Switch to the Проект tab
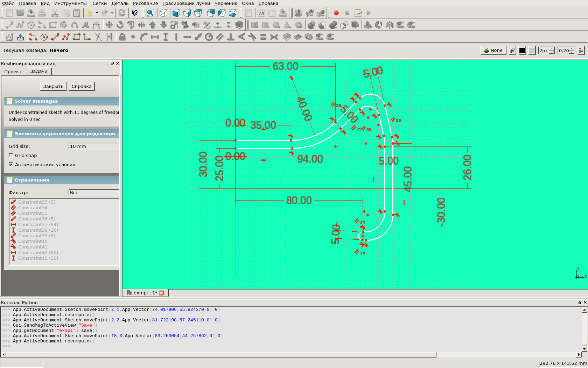The height and width of the screenshot is (368, 588). 13,71
